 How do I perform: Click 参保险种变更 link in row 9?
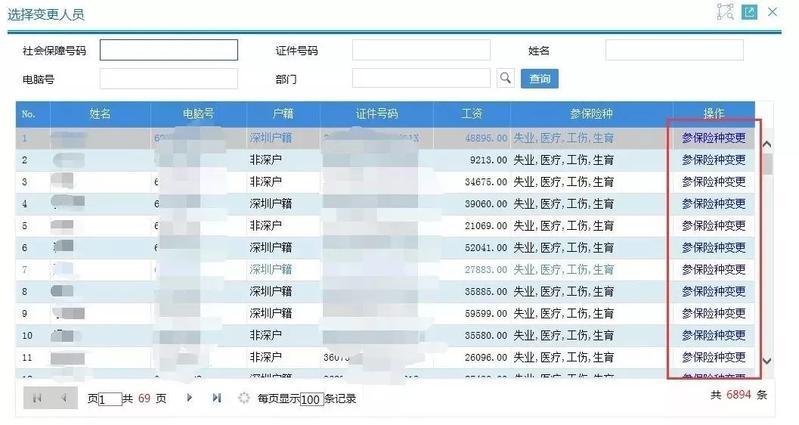713,313
